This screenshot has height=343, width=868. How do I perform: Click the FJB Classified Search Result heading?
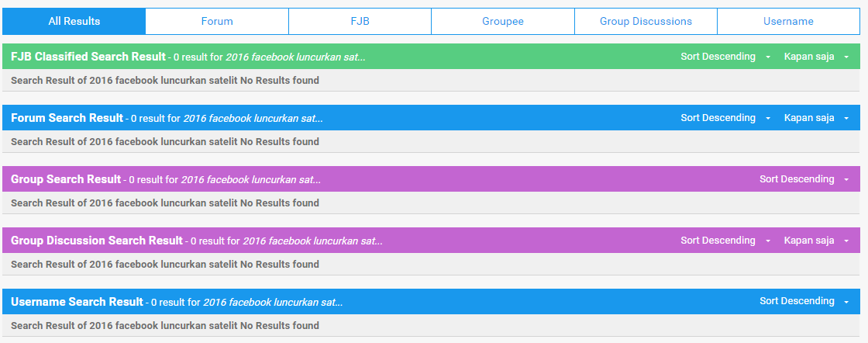pyautogui.click(x=88, y=57)
